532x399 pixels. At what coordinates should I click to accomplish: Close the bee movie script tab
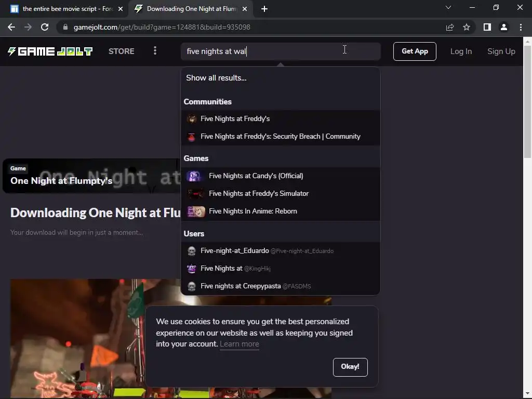121,9
